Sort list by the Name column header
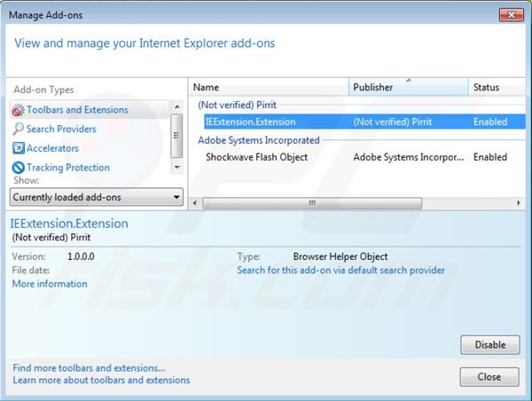The image size is (532, 401). coord(269,87)
